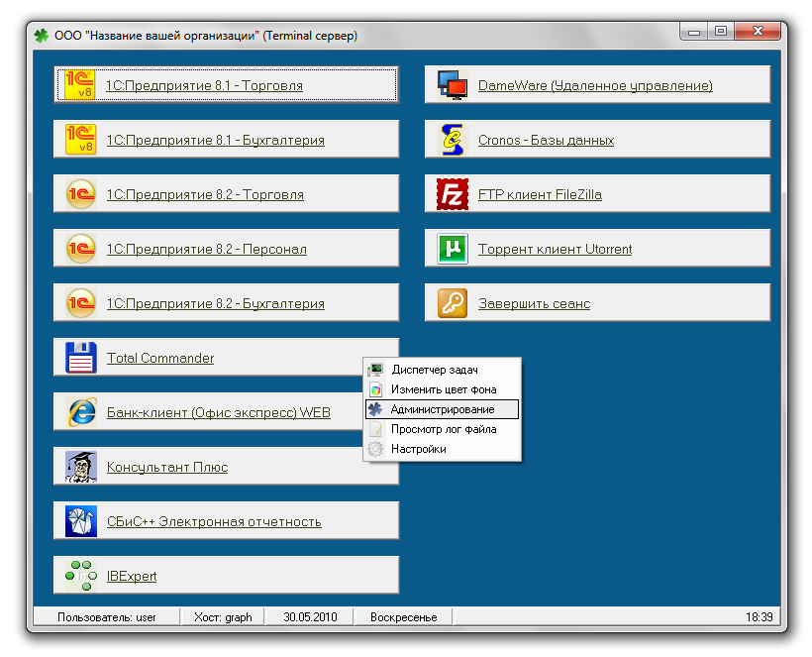Open 1С:Предприятие 8.2 - Бухгалтерия link

(x=216, y=303)
